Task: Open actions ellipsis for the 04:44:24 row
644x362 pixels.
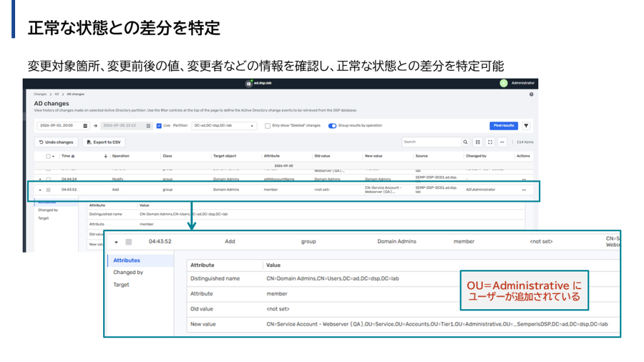Action: 524,179
